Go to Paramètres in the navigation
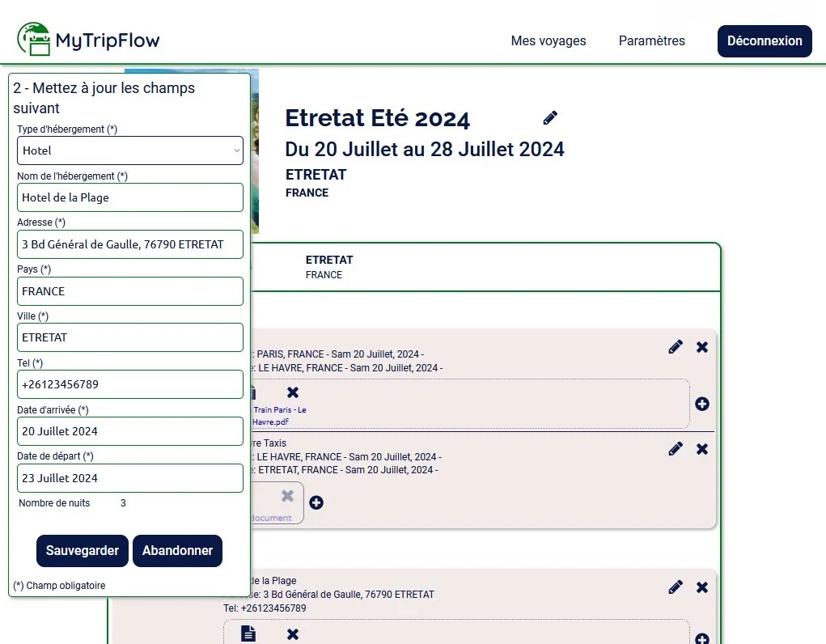The height and width of the screenshot is (644, 826). pyautogui.click(x=651, y=41)
